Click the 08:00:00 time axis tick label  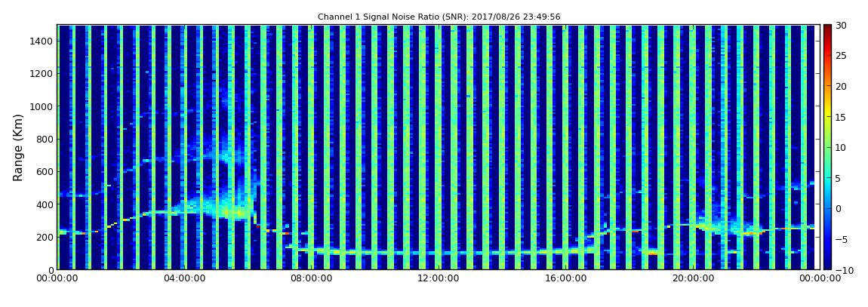(x=312, y=279)
